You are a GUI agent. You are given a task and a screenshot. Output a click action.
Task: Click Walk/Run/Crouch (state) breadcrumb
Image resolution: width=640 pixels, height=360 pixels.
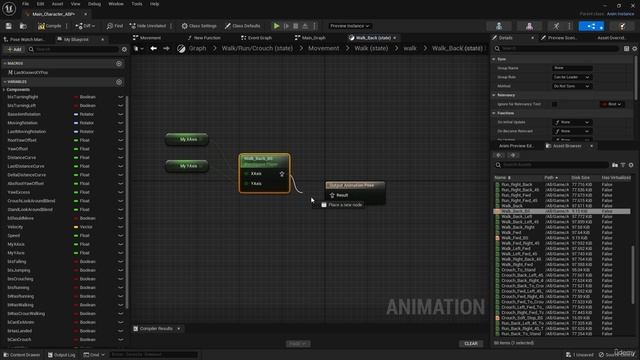pyautogui.click(x=257, y=49)
